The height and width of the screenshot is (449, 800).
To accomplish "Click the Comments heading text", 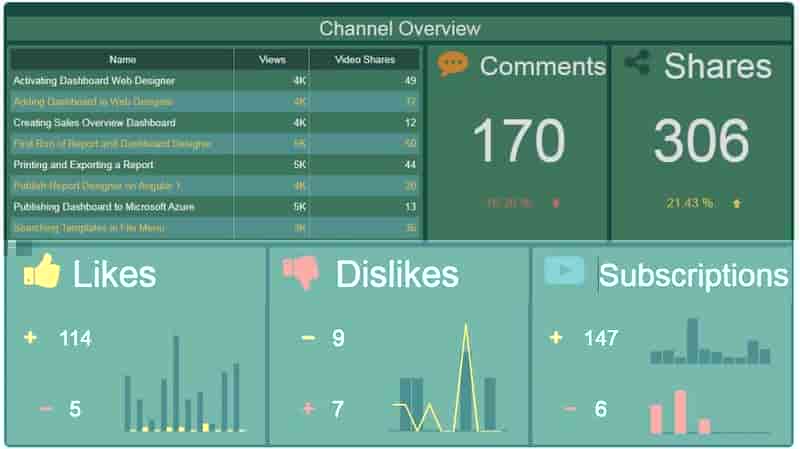I will tap(542, 66).
